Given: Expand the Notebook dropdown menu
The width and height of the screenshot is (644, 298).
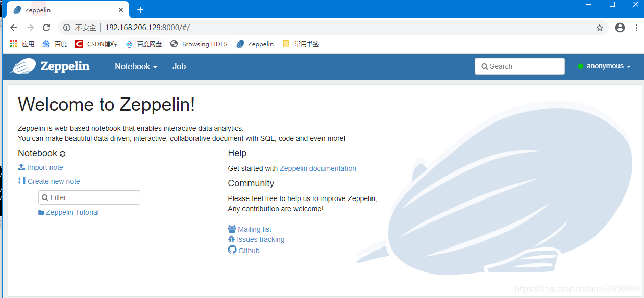Looking at the screenshot, I should point(136,66).
